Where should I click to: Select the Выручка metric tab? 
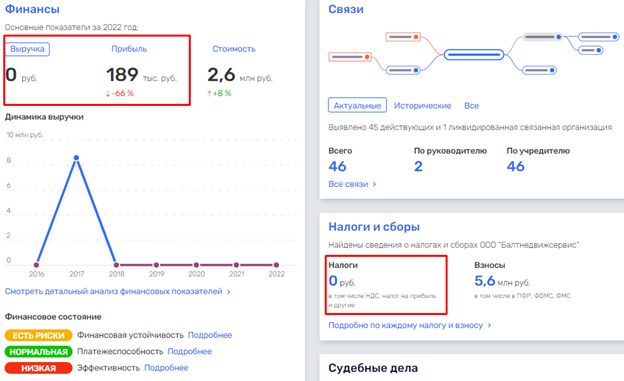click(27, 49)
